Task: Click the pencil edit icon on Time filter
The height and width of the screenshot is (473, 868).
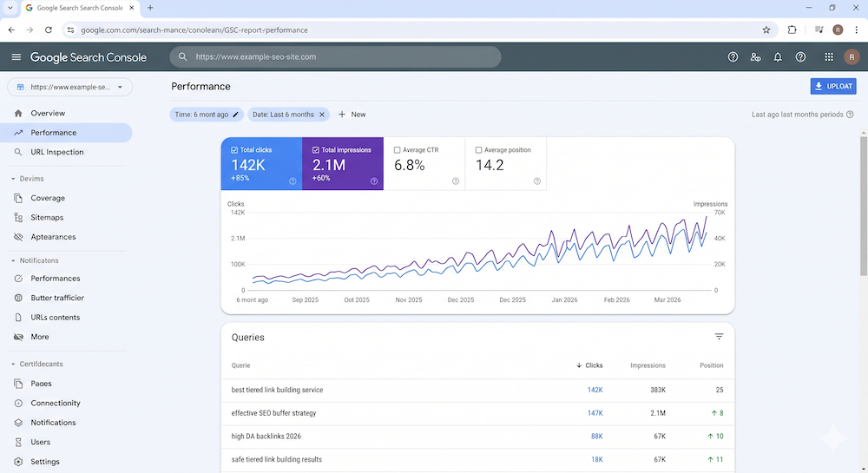Action: pyautogui.click(x=235, y=115)
